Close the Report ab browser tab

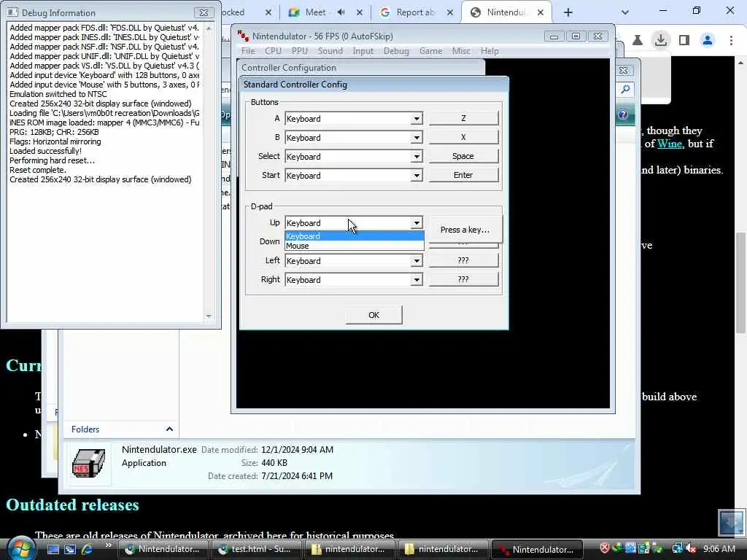(x=449, y=12)
